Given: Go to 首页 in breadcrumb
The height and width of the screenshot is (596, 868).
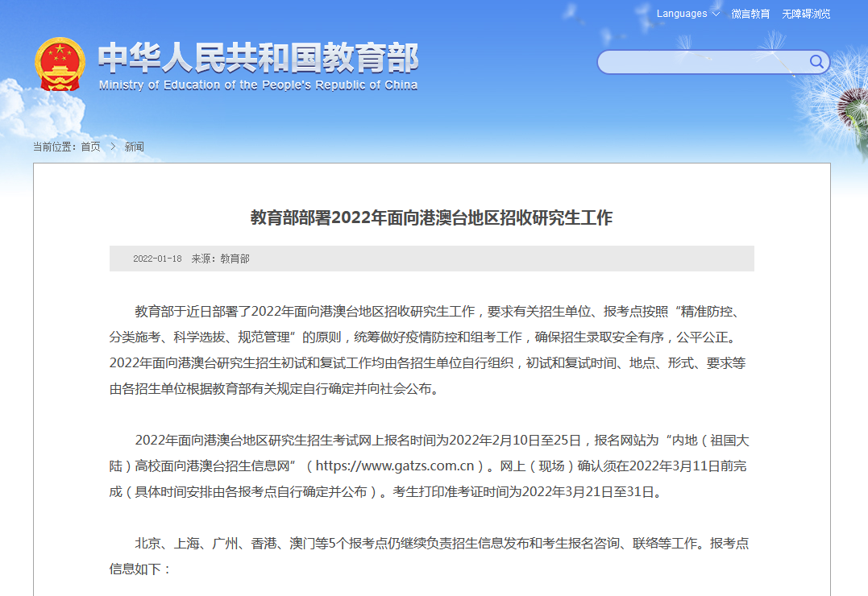Looking at the screenshot, I should [x=91, y=147].
